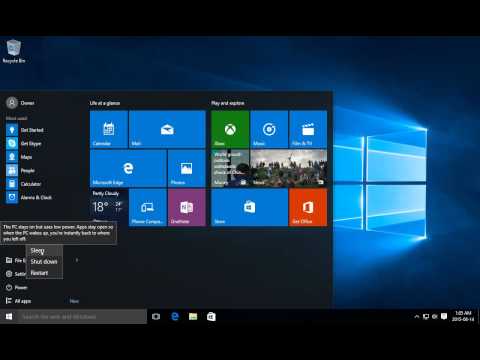
Task: Open the Groove Music tile
Action: pos(269,129)
